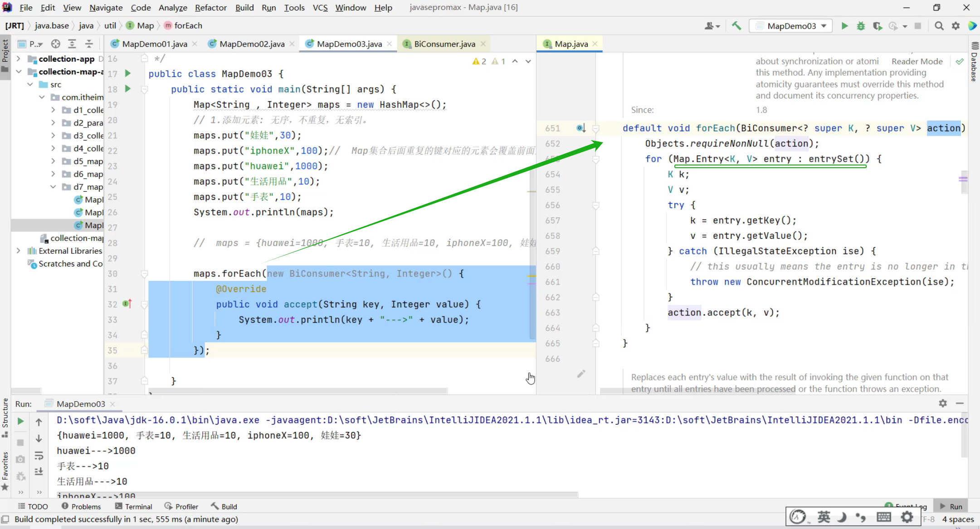Collapse the d7_map package folder

click(x=53, y=187)
